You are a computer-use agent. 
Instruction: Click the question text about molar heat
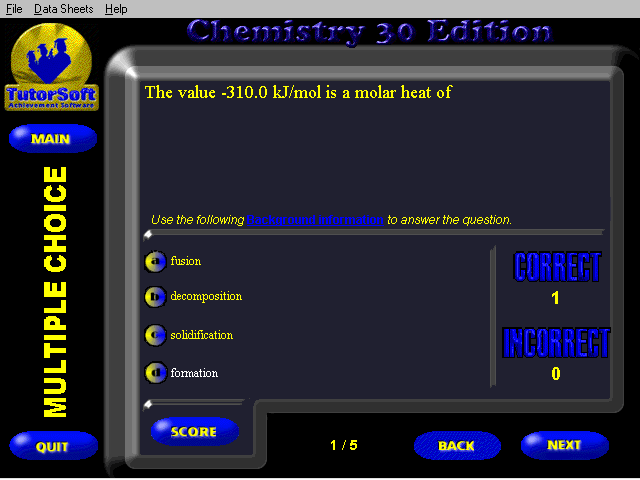298,92
